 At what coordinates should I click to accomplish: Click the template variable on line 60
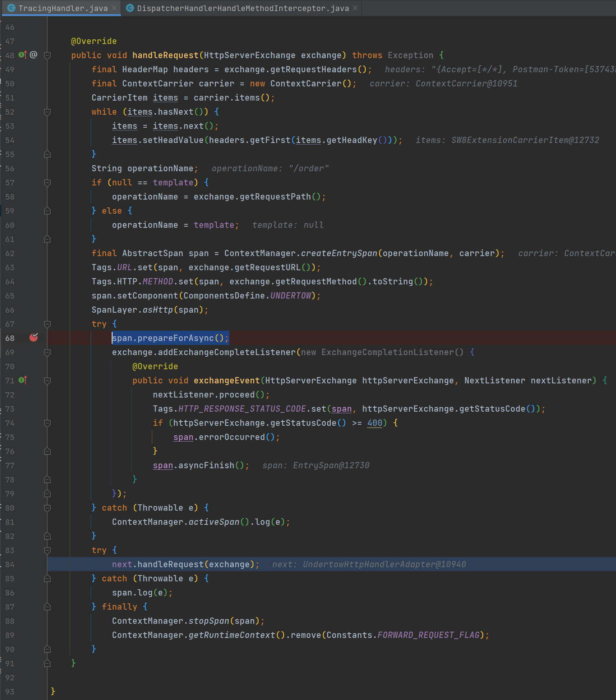point(214,225)
